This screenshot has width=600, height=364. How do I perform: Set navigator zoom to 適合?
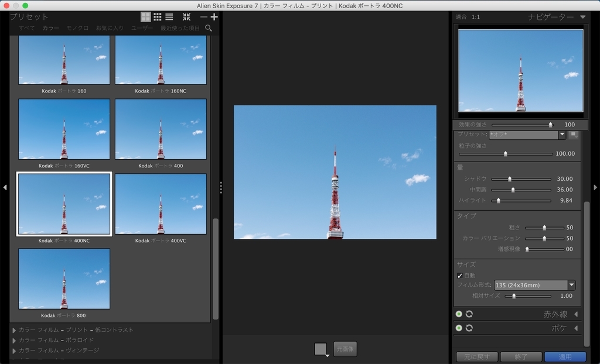tap(461, 17)
